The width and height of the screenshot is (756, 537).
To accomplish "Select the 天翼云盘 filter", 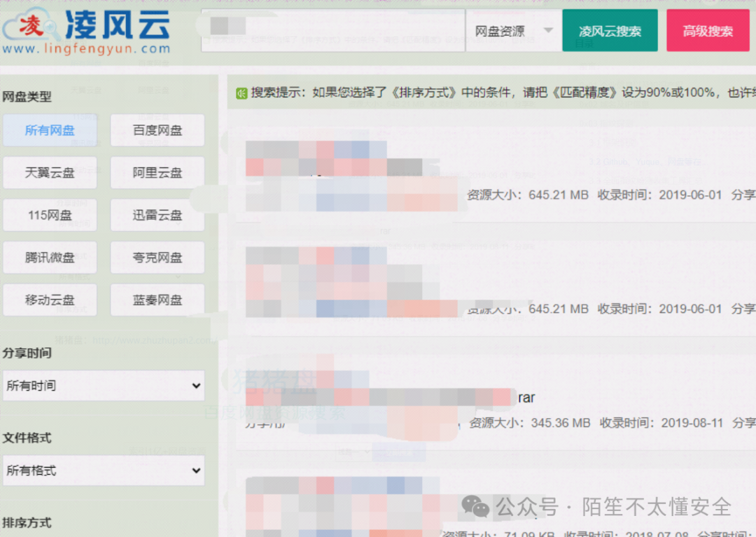I will pos(50,172).
